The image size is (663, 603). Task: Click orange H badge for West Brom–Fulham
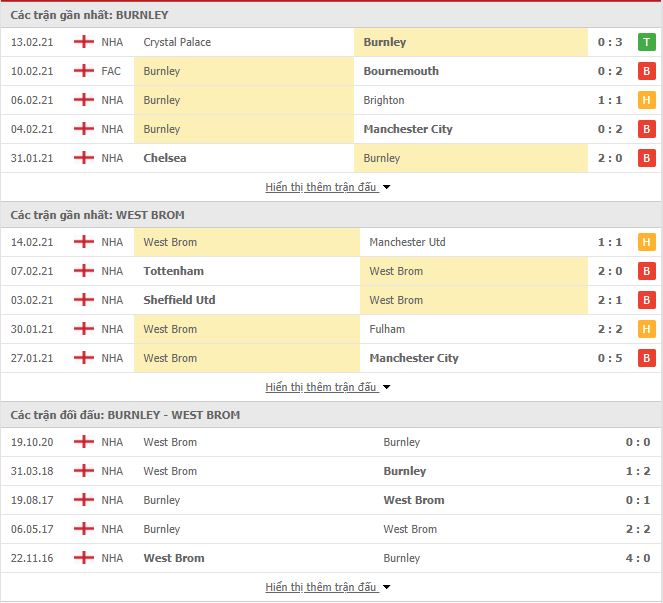(x=646, y=329)
